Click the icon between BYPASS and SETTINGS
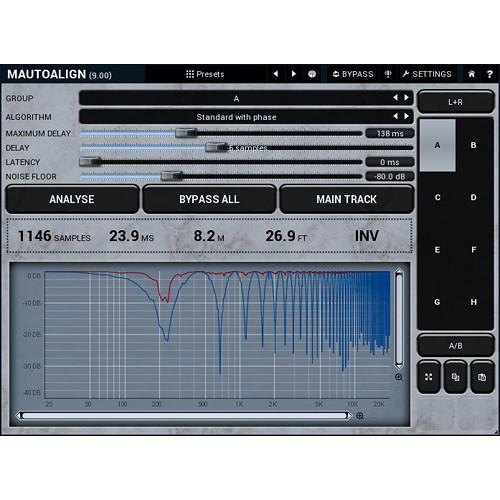The height and width of the screenshot is (500, 500). click(388, 74)
